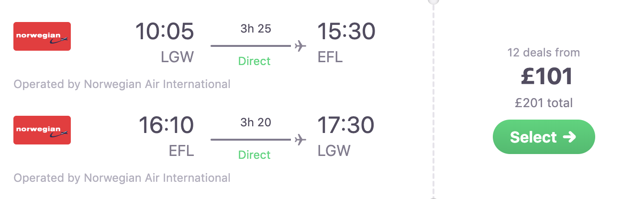Viewport: 644px width, 199px height.
Task: Click the 16:10 return departure time
Action: point(166,126)
